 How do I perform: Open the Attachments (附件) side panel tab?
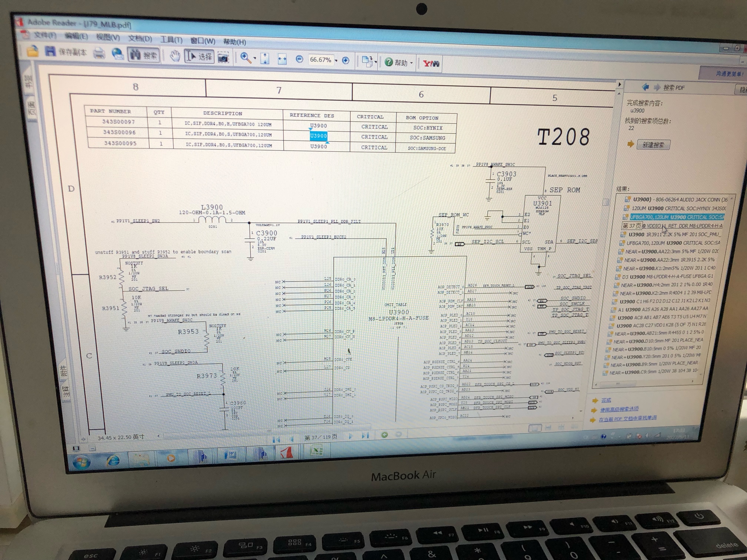click(64, 370)
